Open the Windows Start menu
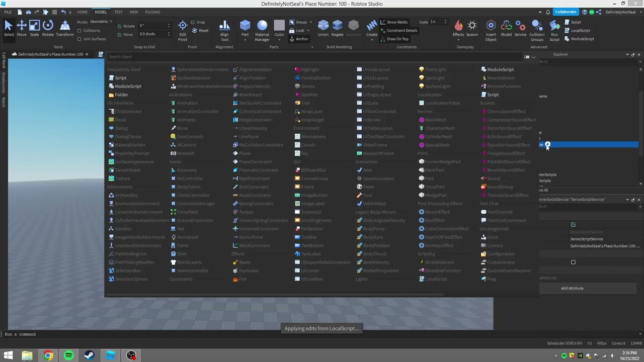Screen dimensions: 644x362 8,355
